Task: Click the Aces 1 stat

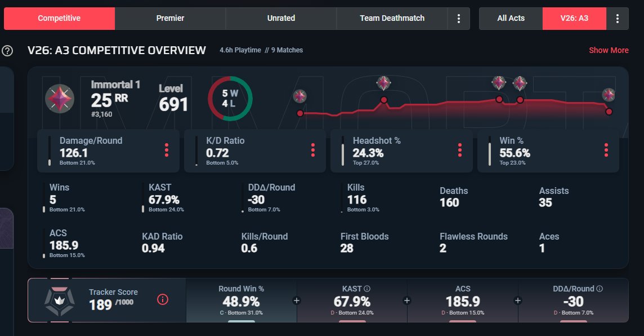Action: 549,242
